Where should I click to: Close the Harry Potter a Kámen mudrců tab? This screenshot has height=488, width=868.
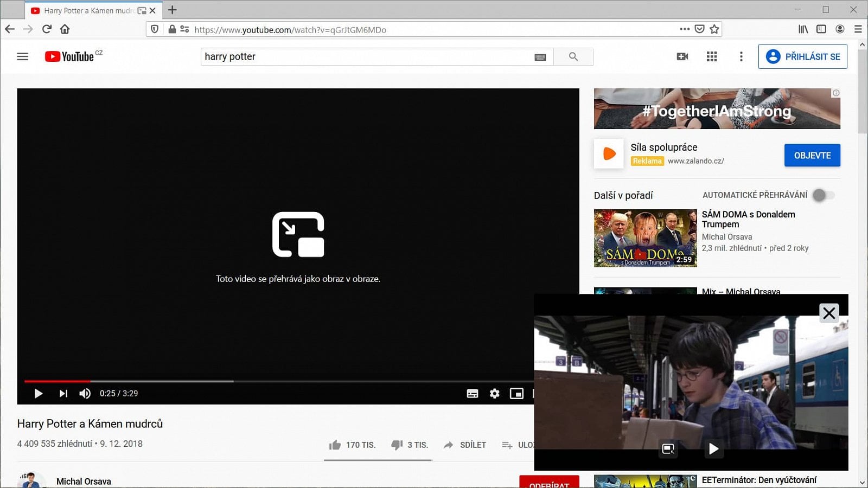153,10
